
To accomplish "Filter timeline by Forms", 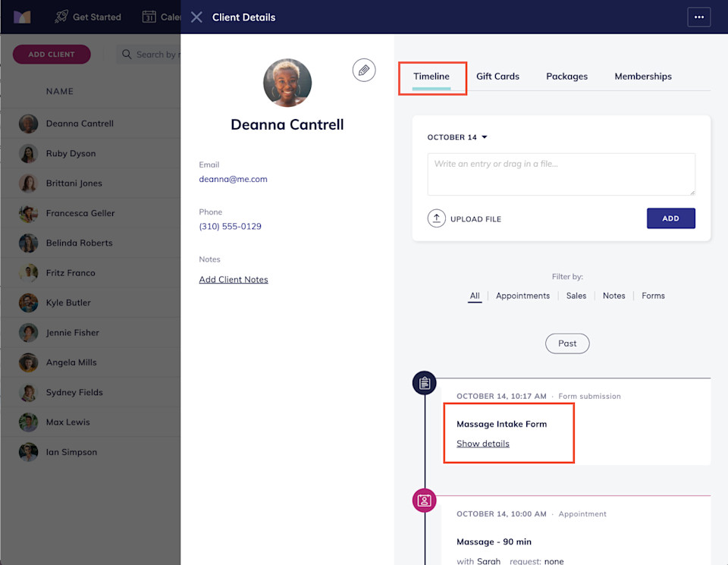I will (x=653, y=296).
